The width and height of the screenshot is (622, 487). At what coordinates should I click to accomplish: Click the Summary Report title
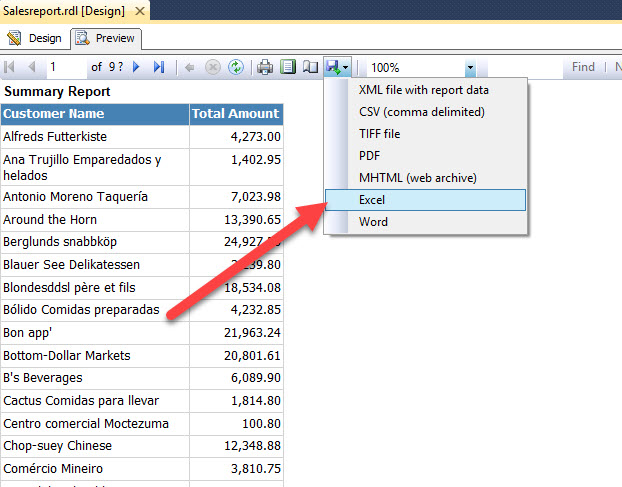pos(57,92)
